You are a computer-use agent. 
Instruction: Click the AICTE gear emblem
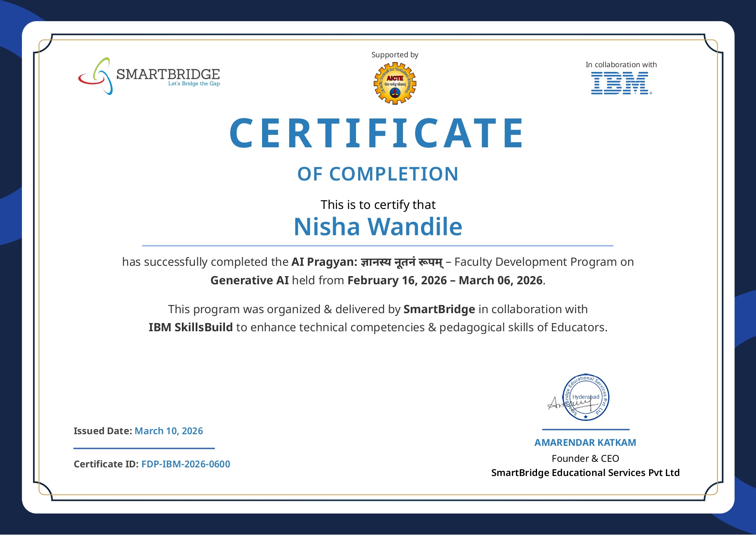[395, 83]
